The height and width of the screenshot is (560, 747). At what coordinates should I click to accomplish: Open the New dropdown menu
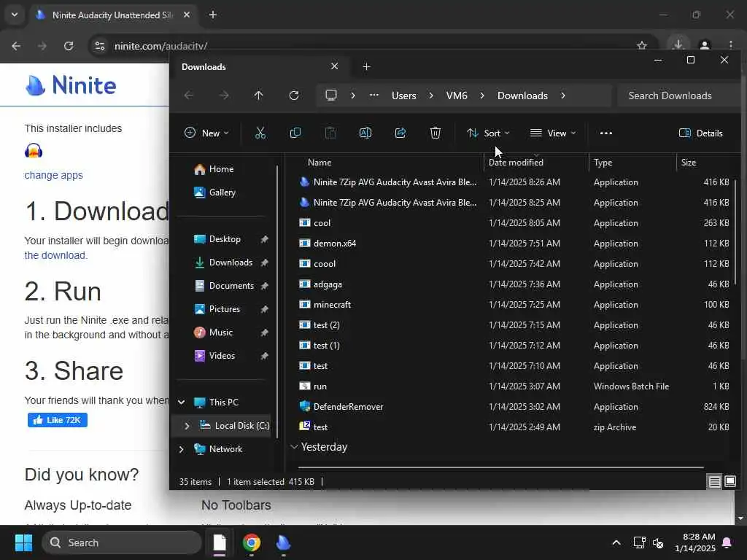point(206,133)
